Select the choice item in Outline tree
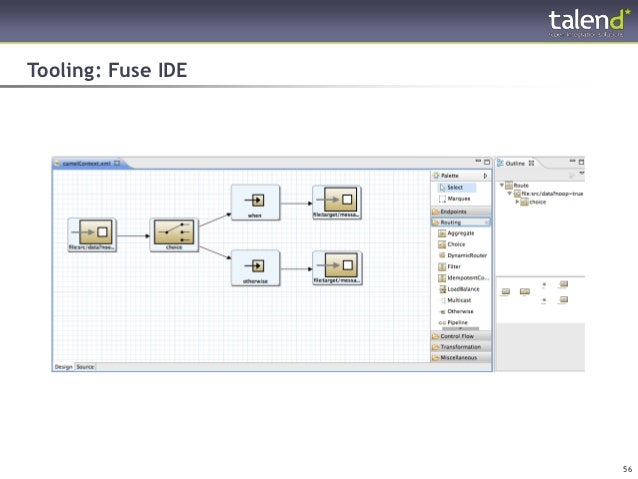This screenshot has width=638, height=479. tap(533, 202)
